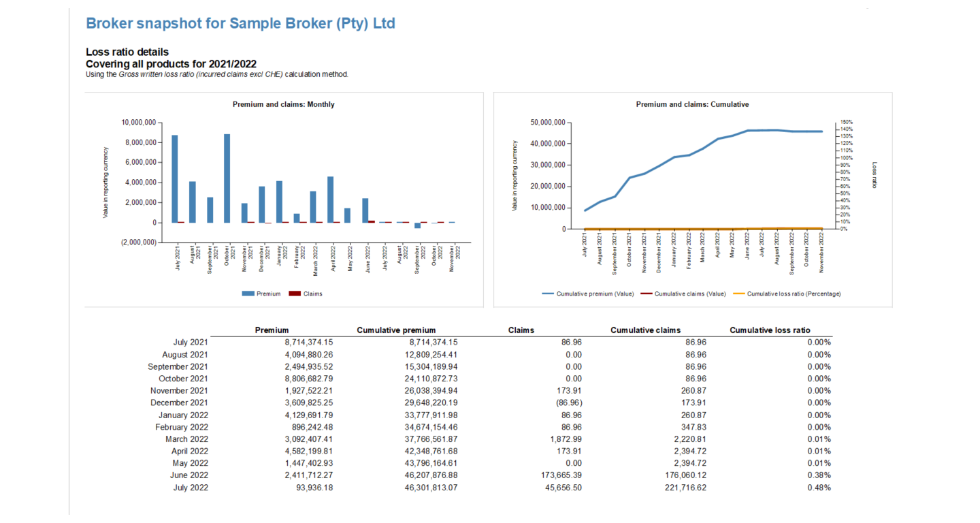
Task: Select the July 2022 table row
Action: 476,487
